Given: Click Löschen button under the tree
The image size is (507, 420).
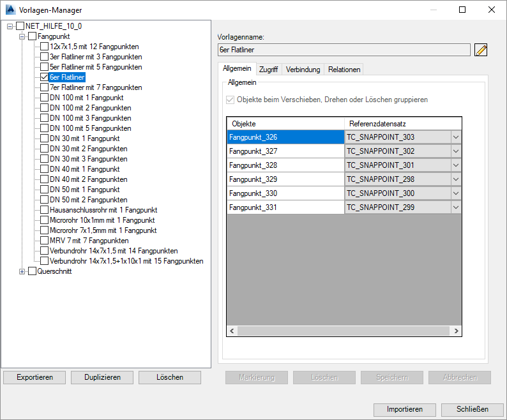Looking at the screenshot, I should tap(170, 377).
